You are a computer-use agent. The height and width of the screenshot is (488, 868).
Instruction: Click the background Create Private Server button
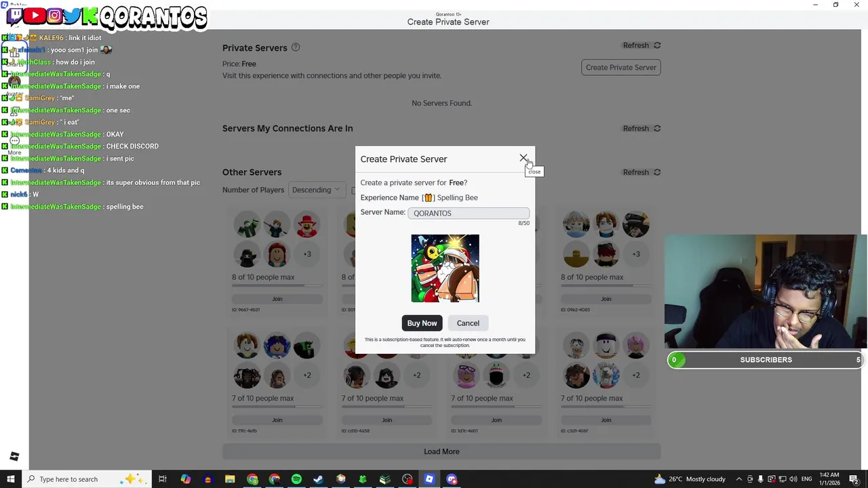pyautogui.click(x=620, y=67)
